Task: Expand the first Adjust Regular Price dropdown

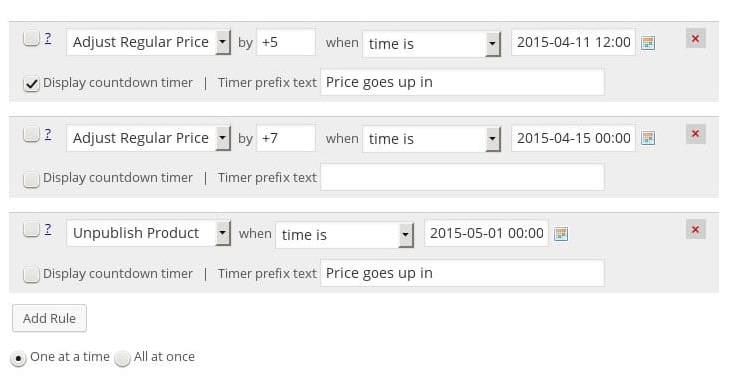Action: [x=148, y=42]
